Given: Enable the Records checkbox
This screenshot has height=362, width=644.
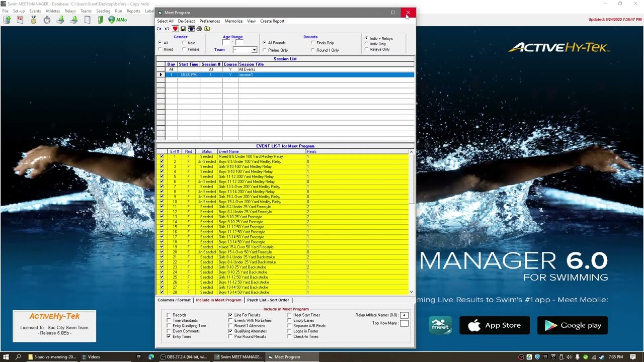Looking at the screenshot, I should coord(169,315).
